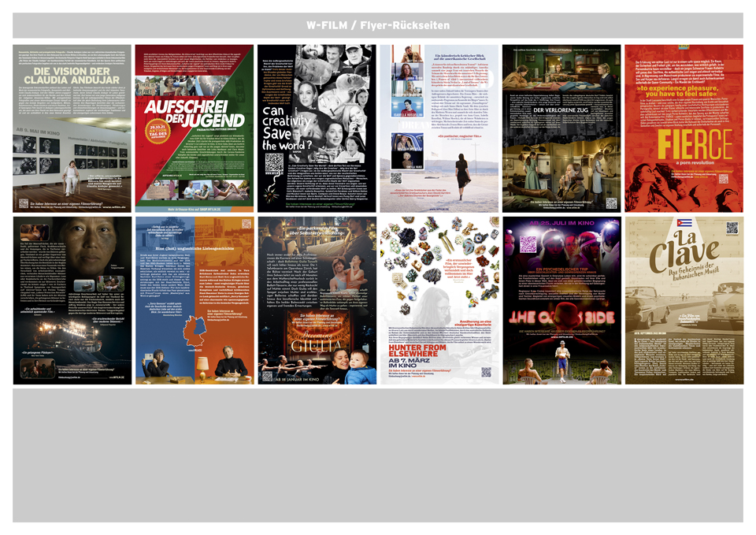756x535 pixels.
Task: Click the QR code on Germany map flyer
Action: (x=246, y=223)
